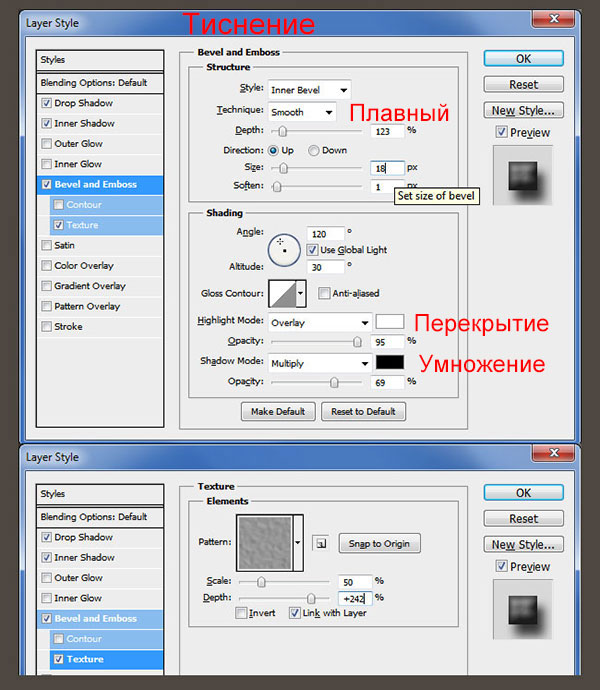
Task: Enable Outer Glow checkbox in top dialog
Action: click(x=46, y=143)
